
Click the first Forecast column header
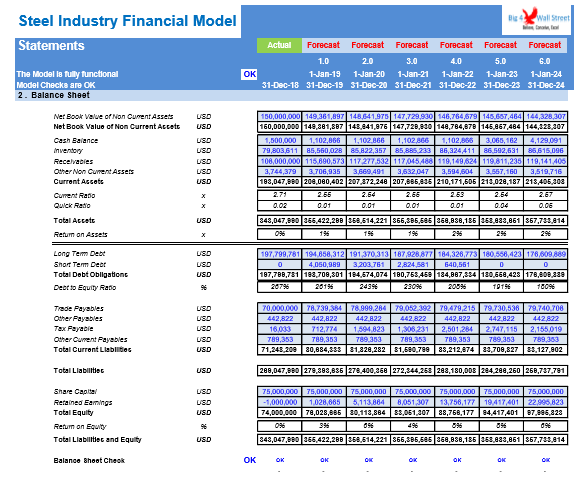click(323, 45)
